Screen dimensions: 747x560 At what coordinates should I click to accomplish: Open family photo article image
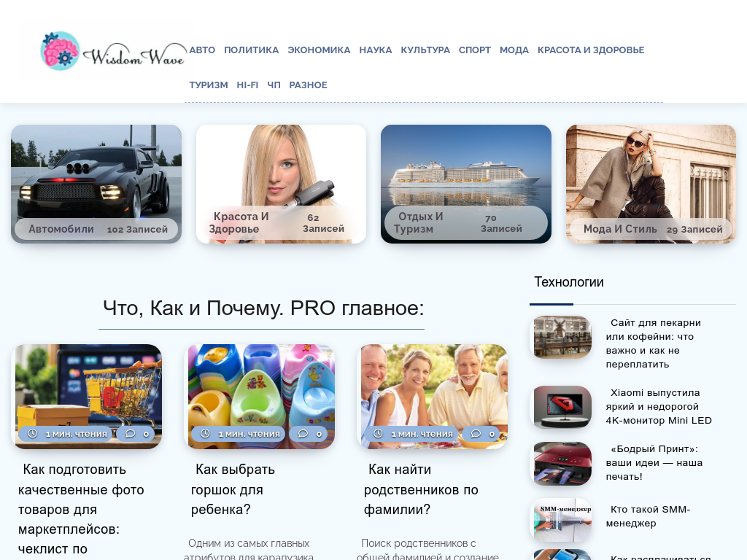click(435, 396)
